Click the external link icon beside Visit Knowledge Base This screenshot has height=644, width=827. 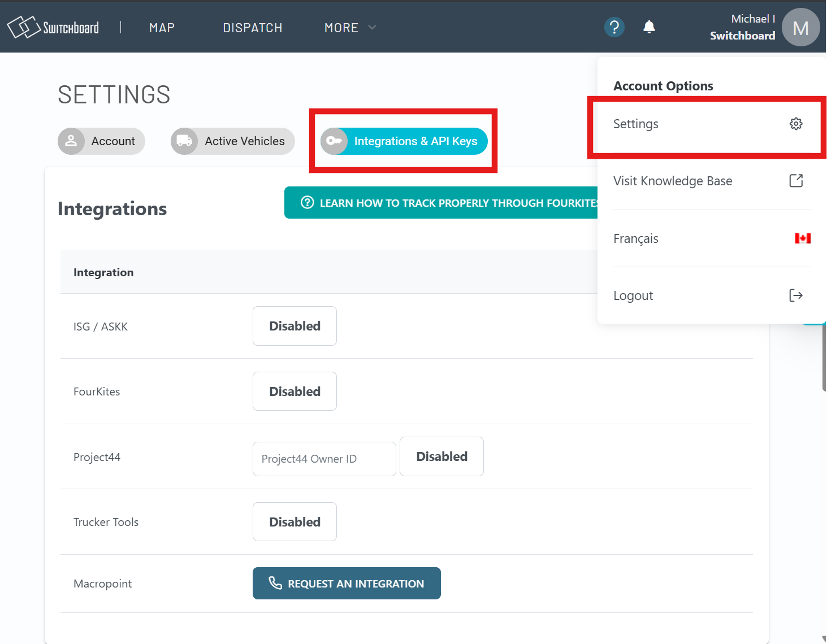[x=796, y=181]
